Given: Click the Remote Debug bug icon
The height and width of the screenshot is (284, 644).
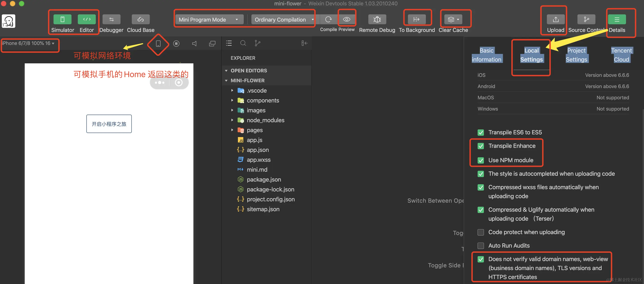Looking at the screenshot, I should coord(377,19).
